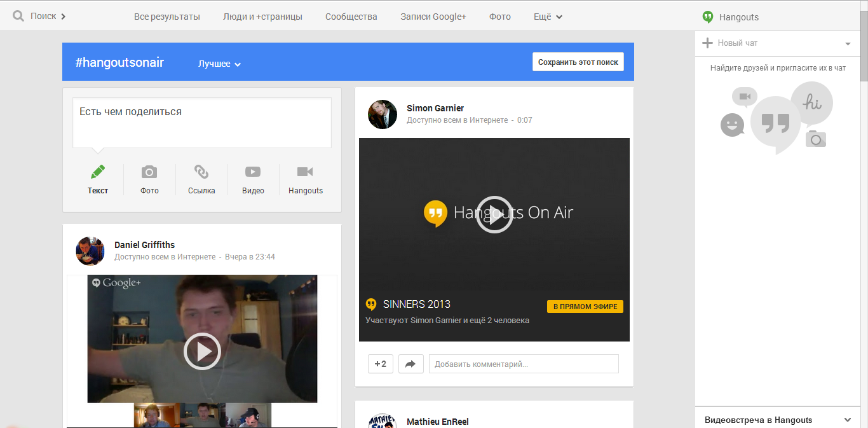Click the share arrow on Simon Garnier post
Image resolution: width=868 pixels, height=428 pixels.
click(x=410, y=364)
